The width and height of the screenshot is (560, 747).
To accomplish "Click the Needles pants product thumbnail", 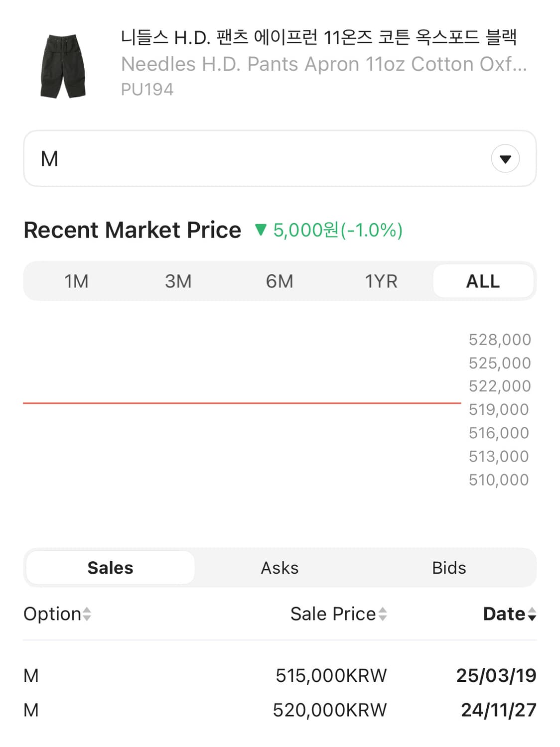I will tap(63, 66).
